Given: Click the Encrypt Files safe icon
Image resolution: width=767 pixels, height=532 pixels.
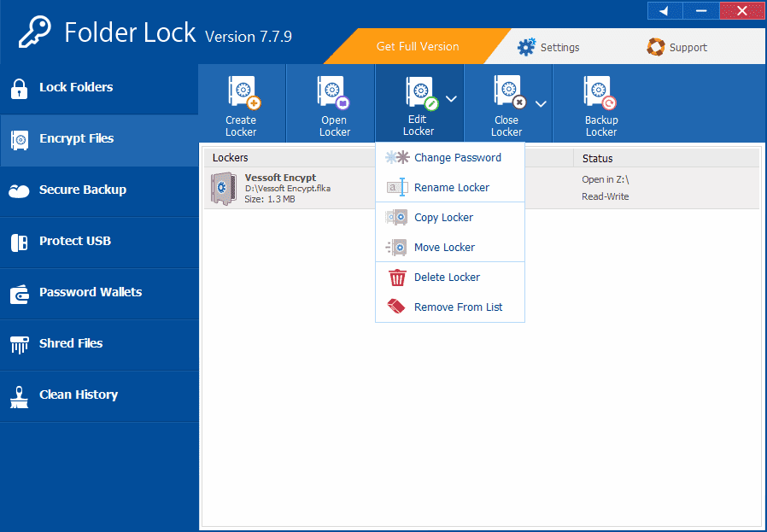Looking at the screenshot, I should click(20, 140).
